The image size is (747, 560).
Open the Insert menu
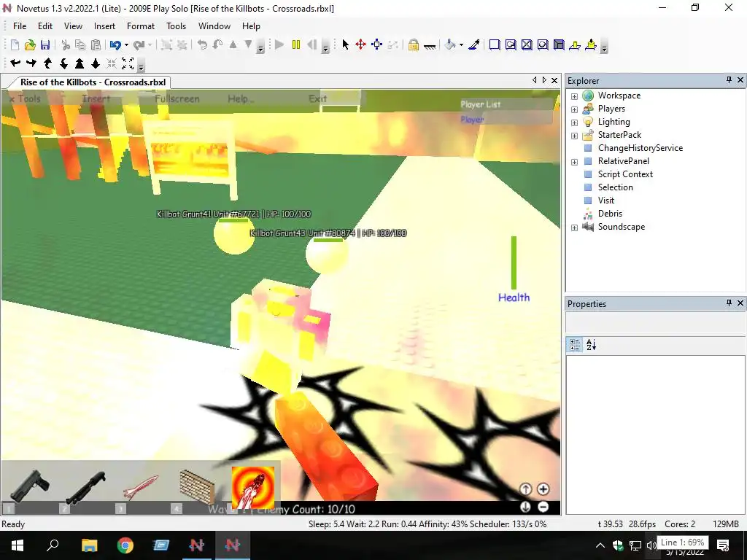coord(104,26)
